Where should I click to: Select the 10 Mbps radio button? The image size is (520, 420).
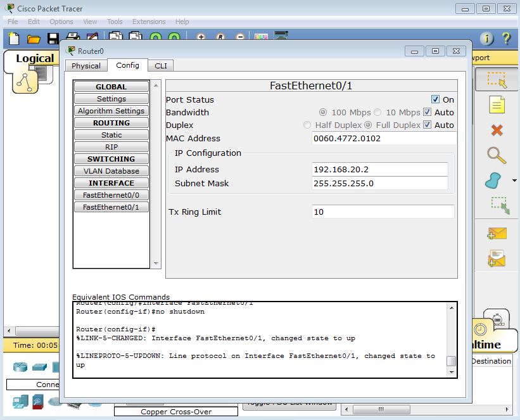point(377,112)
